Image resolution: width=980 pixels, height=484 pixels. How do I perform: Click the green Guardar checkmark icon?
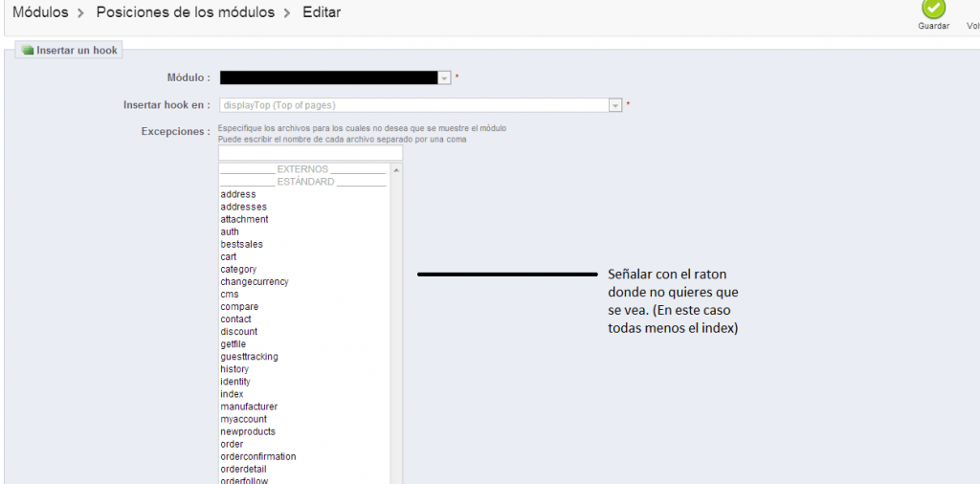[x=934, y=8]
